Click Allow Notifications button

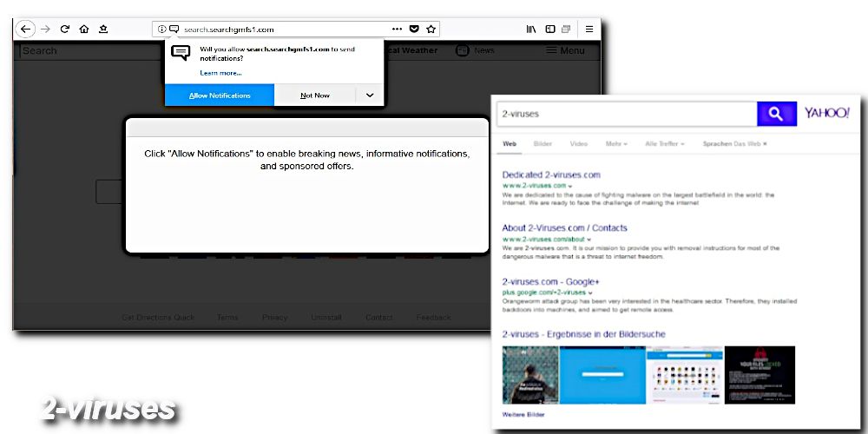tap(220, 95)
